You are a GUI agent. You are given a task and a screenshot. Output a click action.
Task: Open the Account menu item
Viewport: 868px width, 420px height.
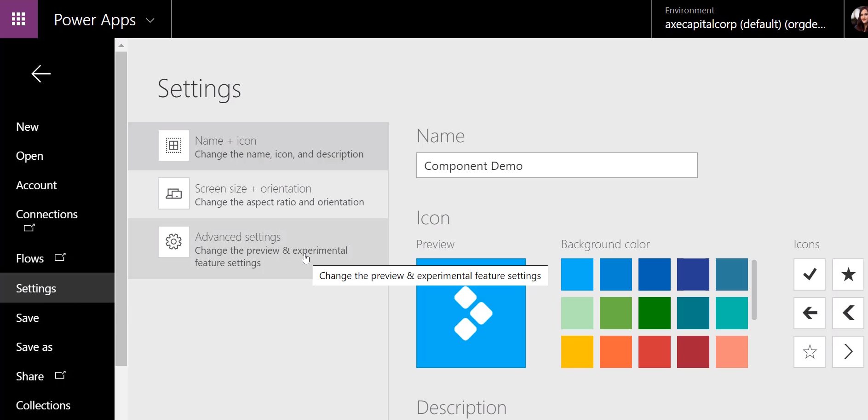36,185
